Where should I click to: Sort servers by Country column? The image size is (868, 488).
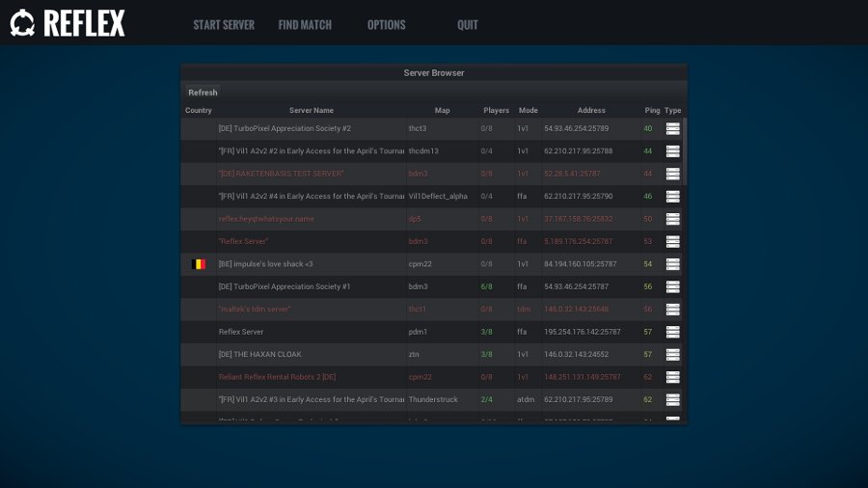(198, 110)
